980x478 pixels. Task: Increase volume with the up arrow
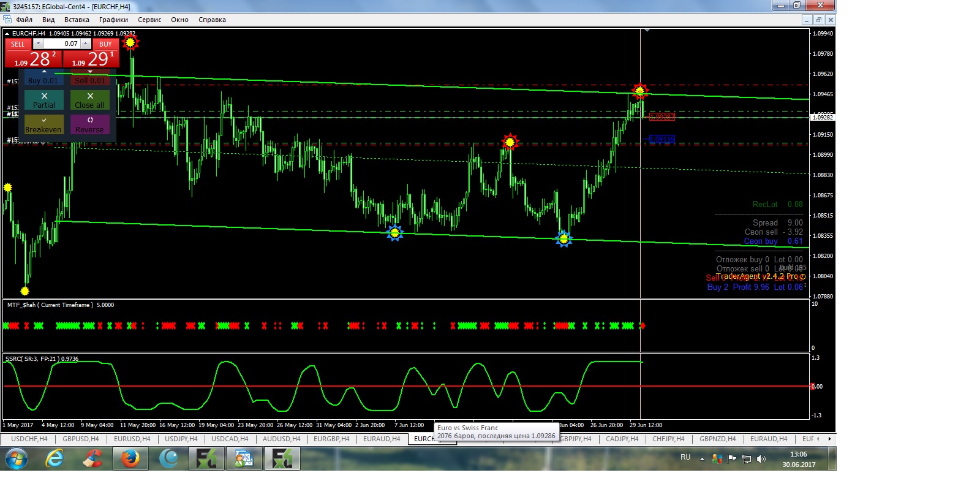(86, 44)
